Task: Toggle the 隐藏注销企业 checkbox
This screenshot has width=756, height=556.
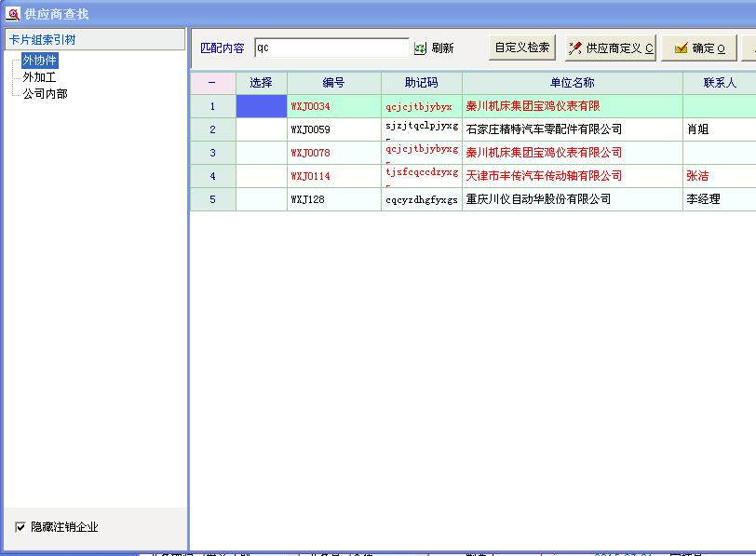Action: (x=20, y=527)
